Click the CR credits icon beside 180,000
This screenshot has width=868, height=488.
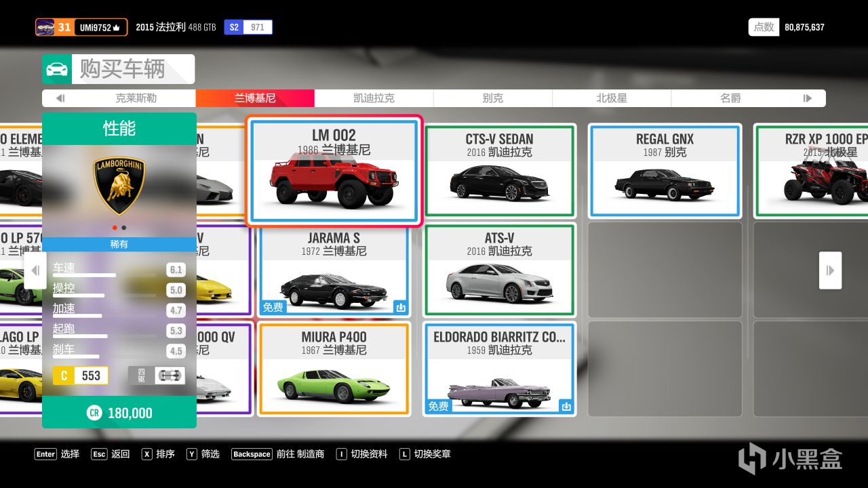point(94,413)
